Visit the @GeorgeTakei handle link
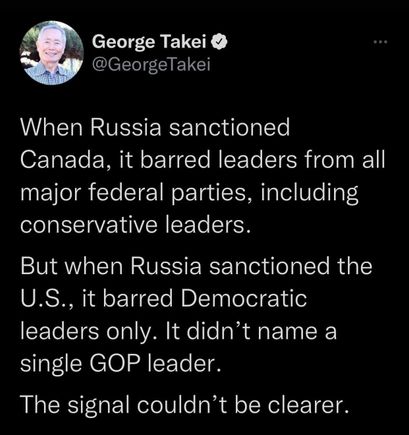The width and height of the screenshot is (409, 435). [x=151, y=64]
